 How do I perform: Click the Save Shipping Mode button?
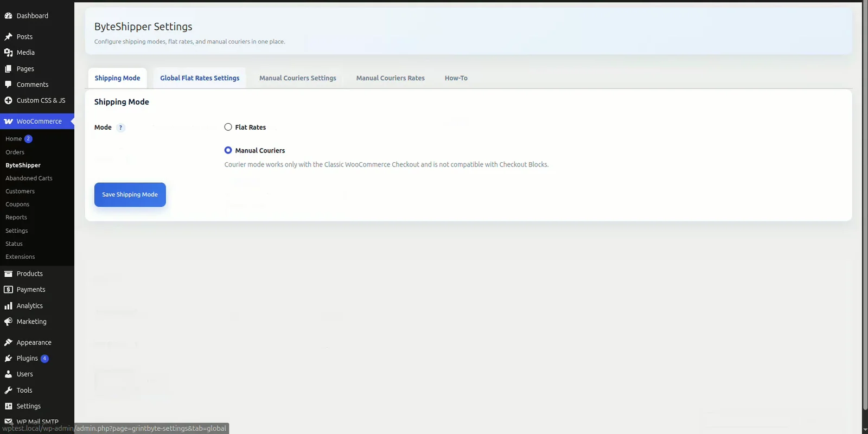point(130,195)
